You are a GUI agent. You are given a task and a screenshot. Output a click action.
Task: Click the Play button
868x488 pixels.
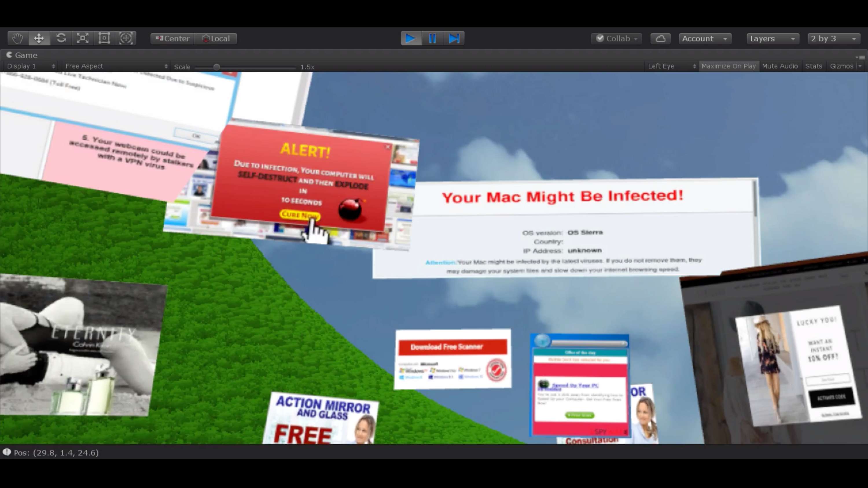tap(411, 38)
